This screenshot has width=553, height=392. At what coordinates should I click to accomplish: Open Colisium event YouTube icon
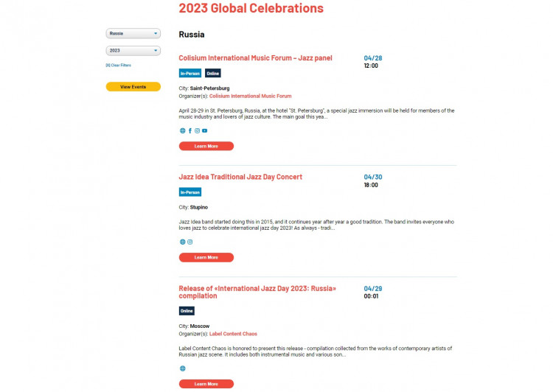click(x=204, y=130)
